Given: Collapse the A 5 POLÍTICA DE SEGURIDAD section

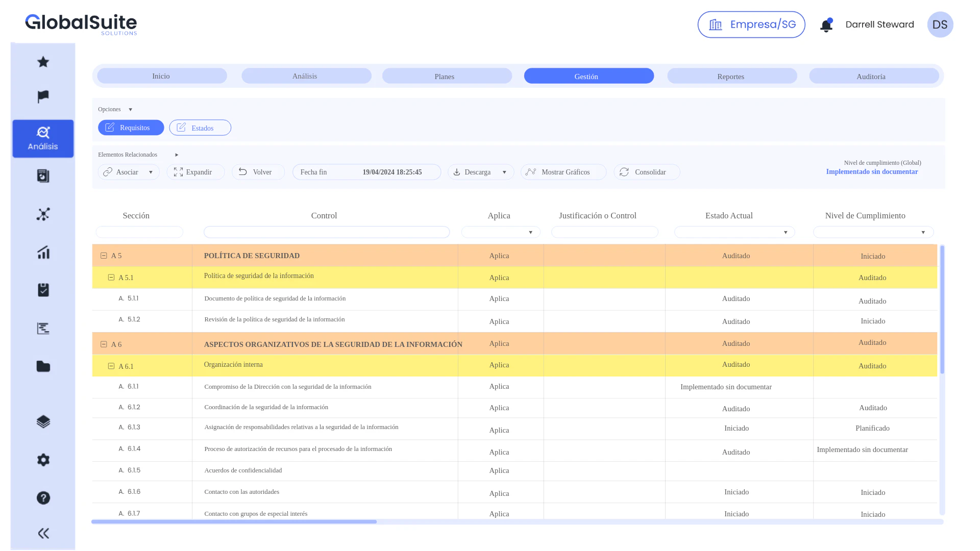Looking at the screenshot, I should (104, 255).
